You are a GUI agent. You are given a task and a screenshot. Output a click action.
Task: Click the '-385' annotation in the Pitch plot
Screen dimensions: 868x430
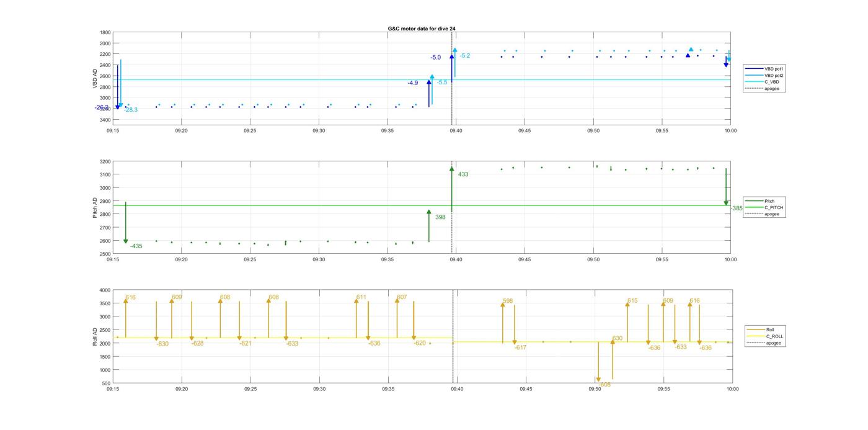click(x=737, y=208)
